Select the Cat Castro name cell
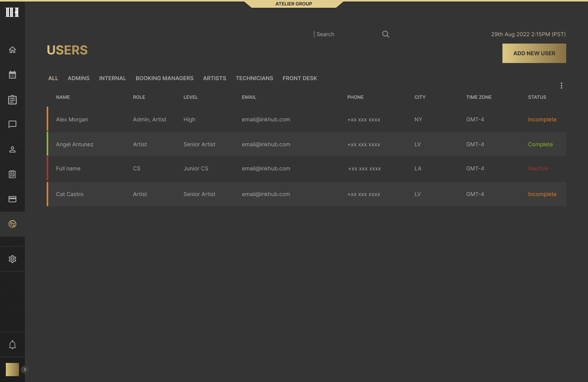588x382 pixels. 70,194
